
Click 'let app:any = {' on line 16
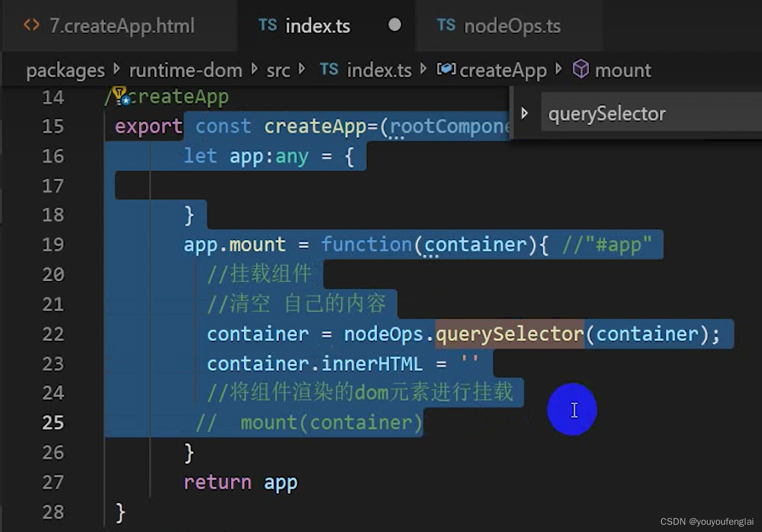click(x=269, y=156)
